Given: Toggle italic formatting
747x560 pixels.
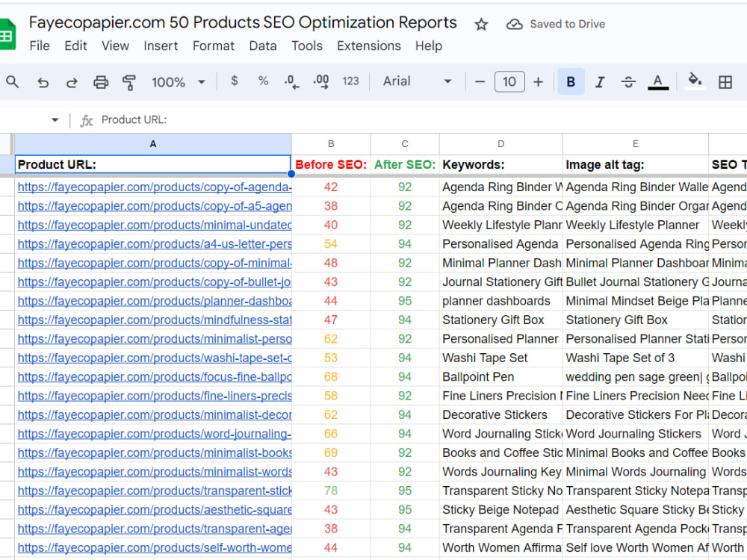Looking at the screenshot, I should (x=600, y=82).
